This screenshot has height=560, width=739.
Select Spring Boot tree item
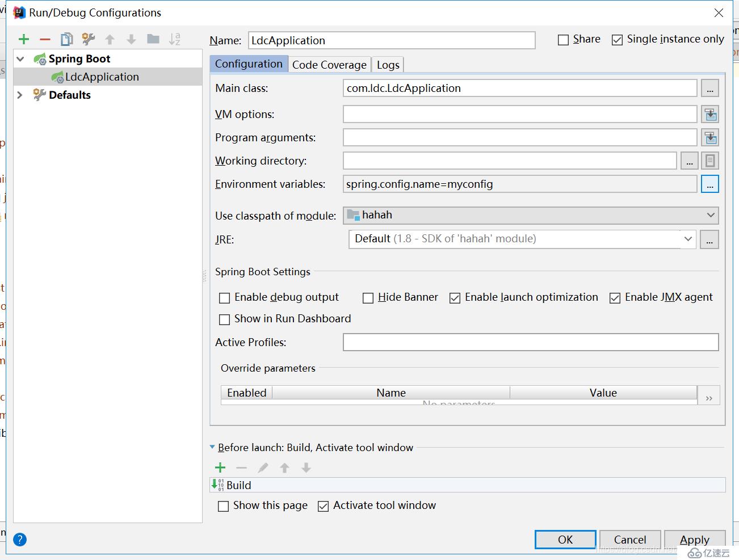tap(79, 58)
